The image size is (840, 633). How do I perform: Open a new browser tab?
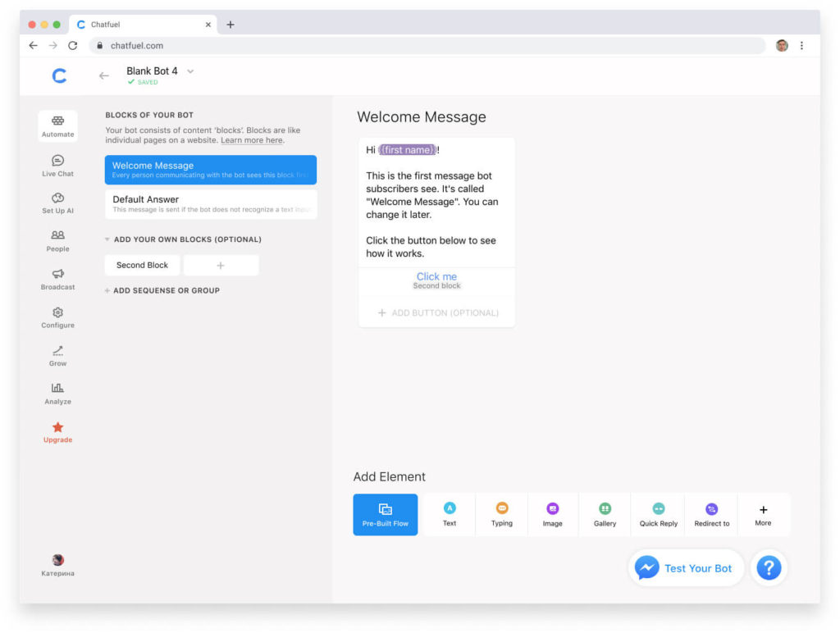231,25
